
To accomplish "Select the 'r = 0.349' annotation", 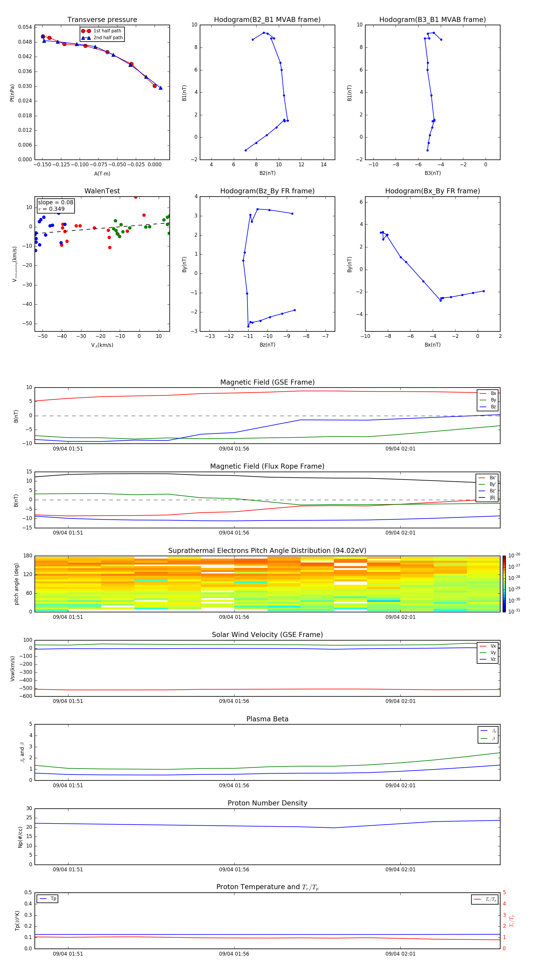I will tap(51, 209).
